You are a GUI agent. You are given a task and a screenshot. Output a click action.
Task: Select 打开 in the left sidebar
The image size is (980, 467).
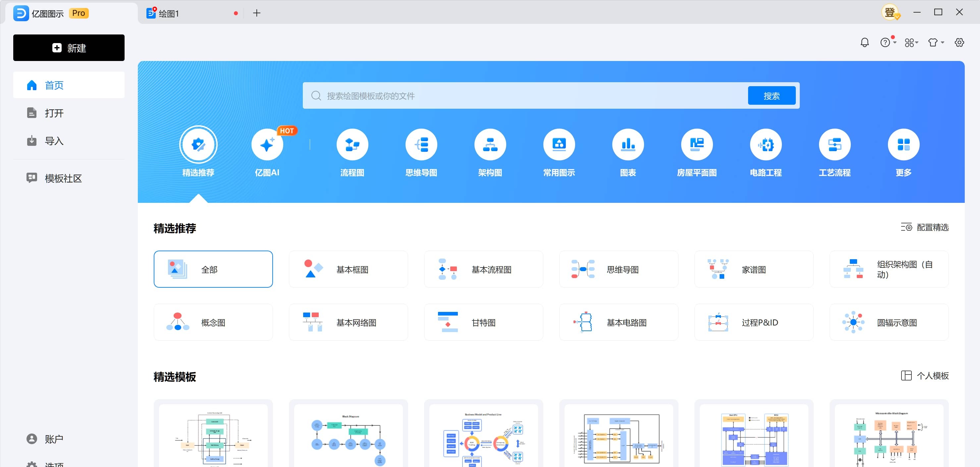[x=69, y=113]
